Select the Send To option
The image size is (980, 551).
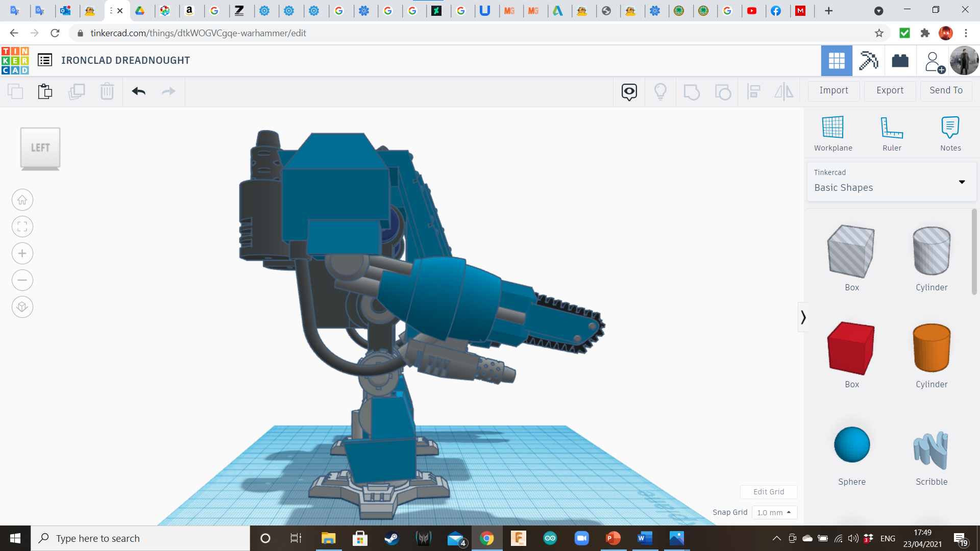[x=946, y=90]
